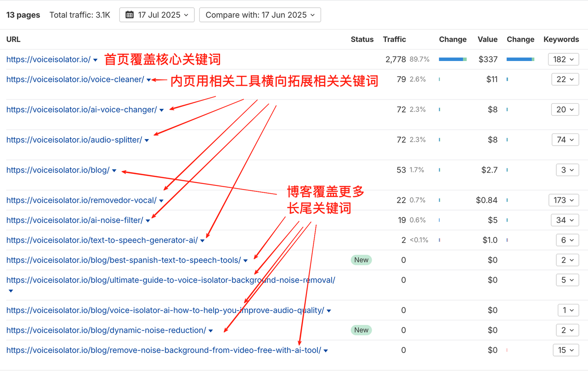Click the URL column header
Screen dimensions: 588x374
tap(13, 39)
